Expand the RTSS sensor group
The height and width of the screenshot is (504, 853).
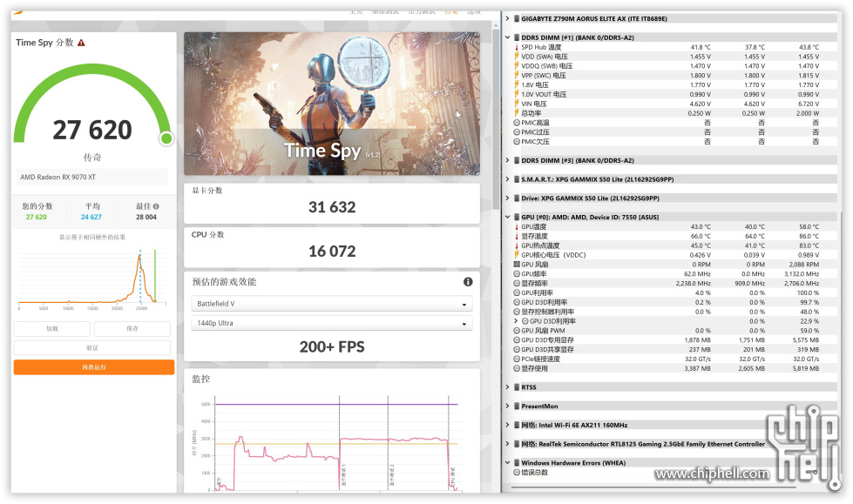point(508,387)
